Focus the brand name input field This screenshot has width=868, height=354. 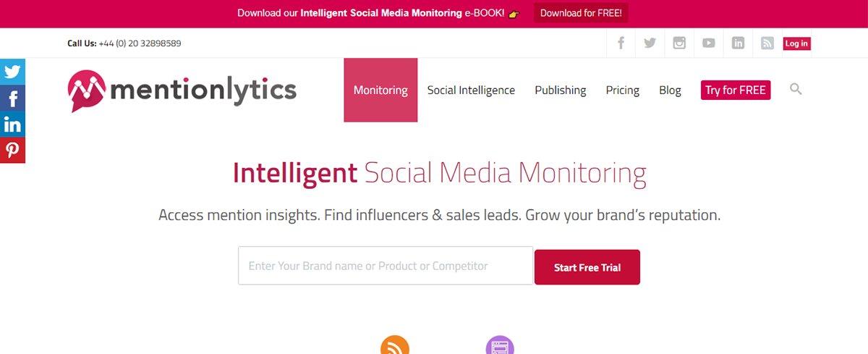[386, 266]
